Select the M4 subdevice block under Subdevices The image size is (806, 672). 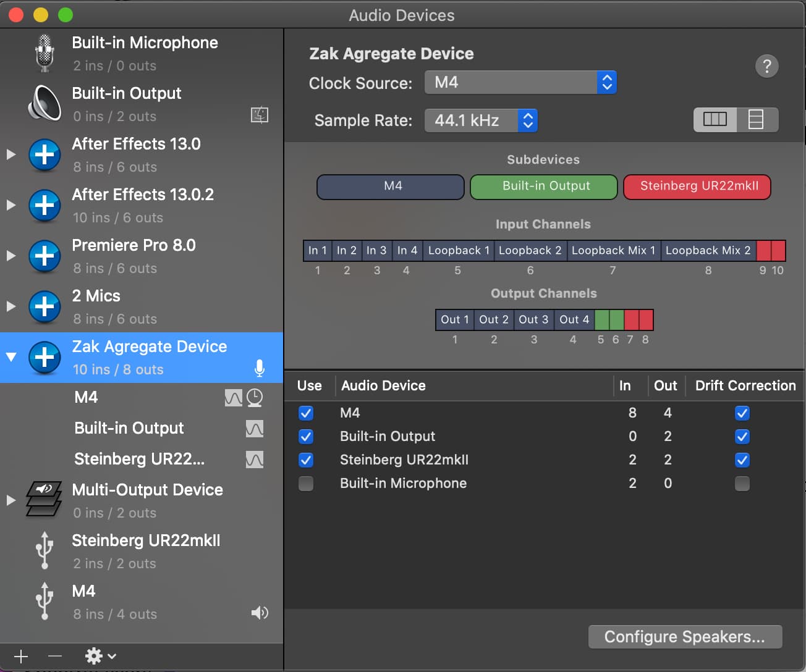point(391,187)
